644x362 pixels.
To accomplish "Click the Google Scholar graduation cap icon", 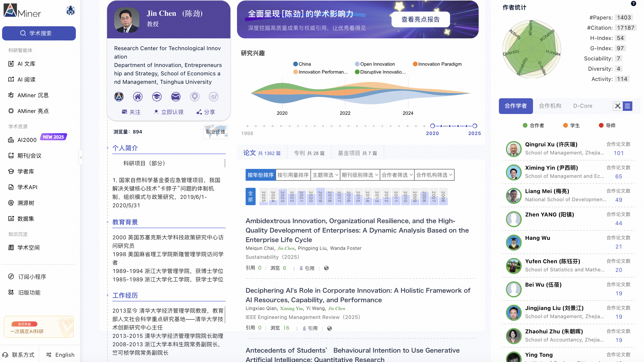I will (157, 97).
